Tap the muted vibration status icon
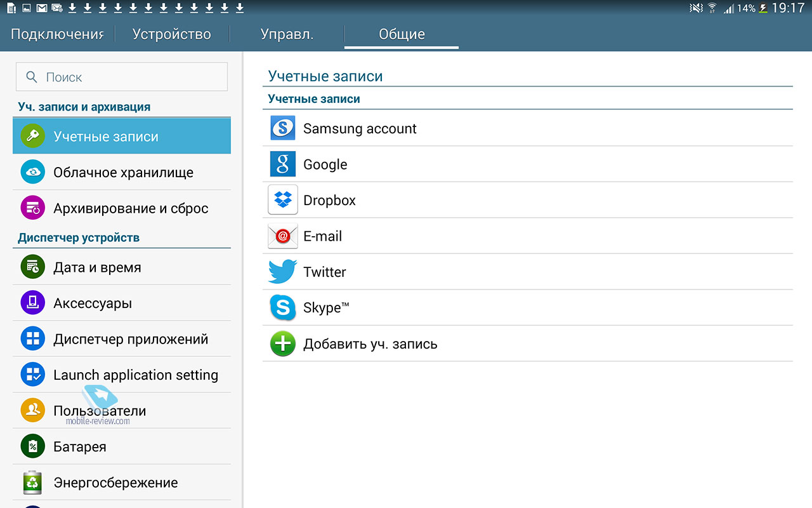 click(x=697, y=8)
